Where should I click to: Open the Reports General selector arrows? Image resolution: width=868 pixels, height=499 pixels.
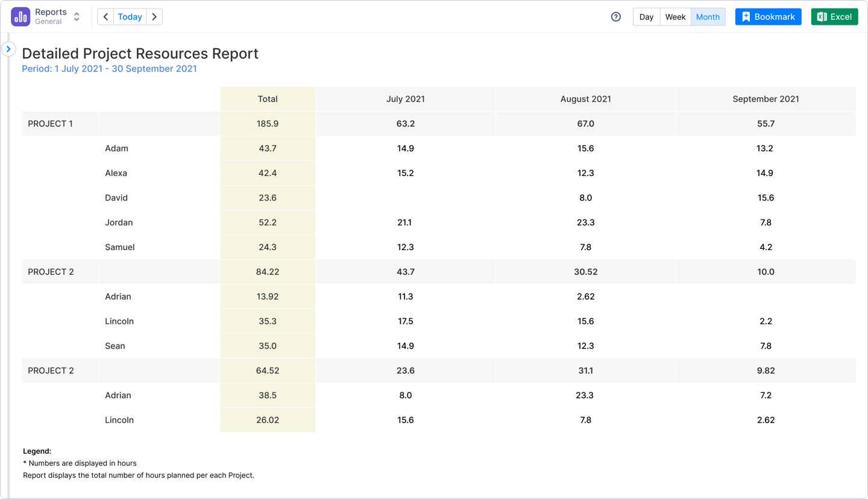coord(77,17)
